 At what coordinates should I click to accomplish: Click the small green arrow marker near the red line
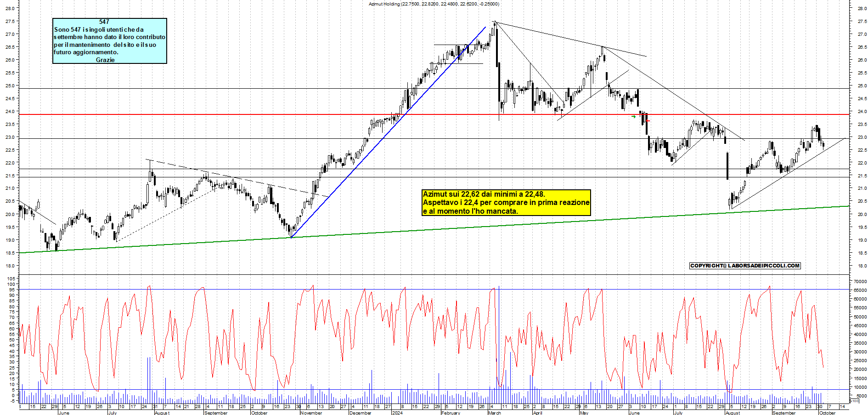click(x=634, y=117)
